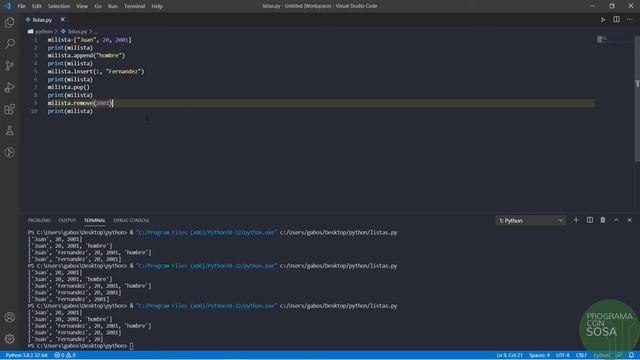This screenshot has width=640, height=360.
Task: Open the File menu
Action: point(21,6)
